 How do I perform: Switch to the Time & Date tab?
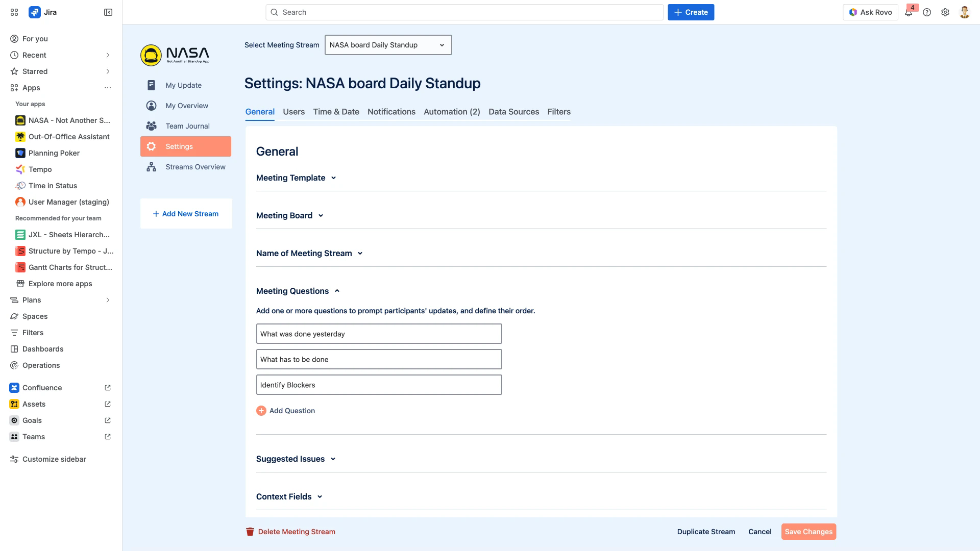pyautogui.click(x=336, y=112)
